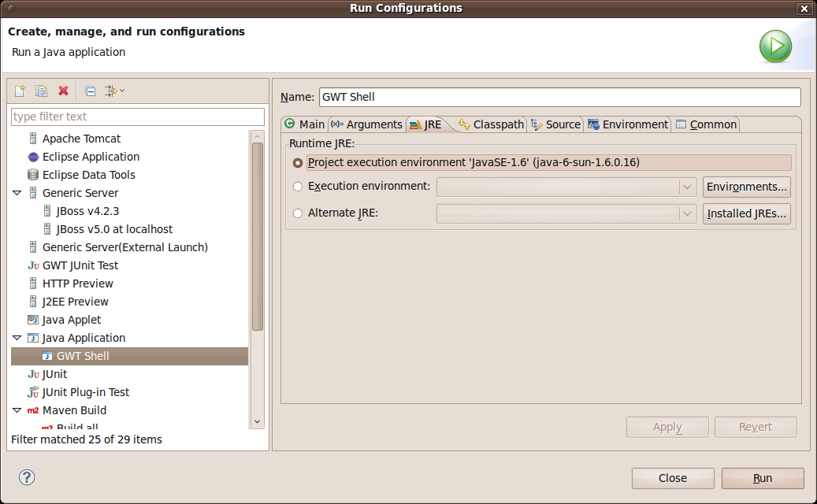
Task: Switch to the Main tab
Action: click(x=305, y=124)
